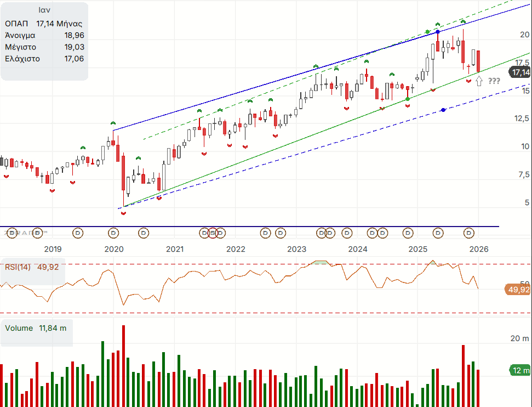The height and width of the screenshot is (407, 532).
Task: Click the green 12 m volume tag on the right axis
Action: pos(520,371)
